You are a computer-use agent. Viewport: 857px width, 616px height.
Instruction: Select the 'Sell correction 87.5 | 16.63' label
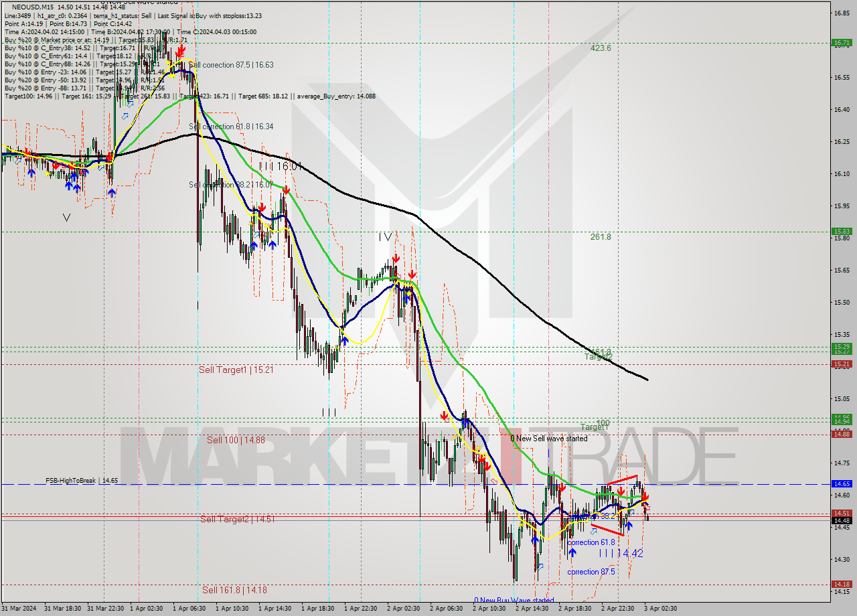pyautogui.click(x=231, y=65)
